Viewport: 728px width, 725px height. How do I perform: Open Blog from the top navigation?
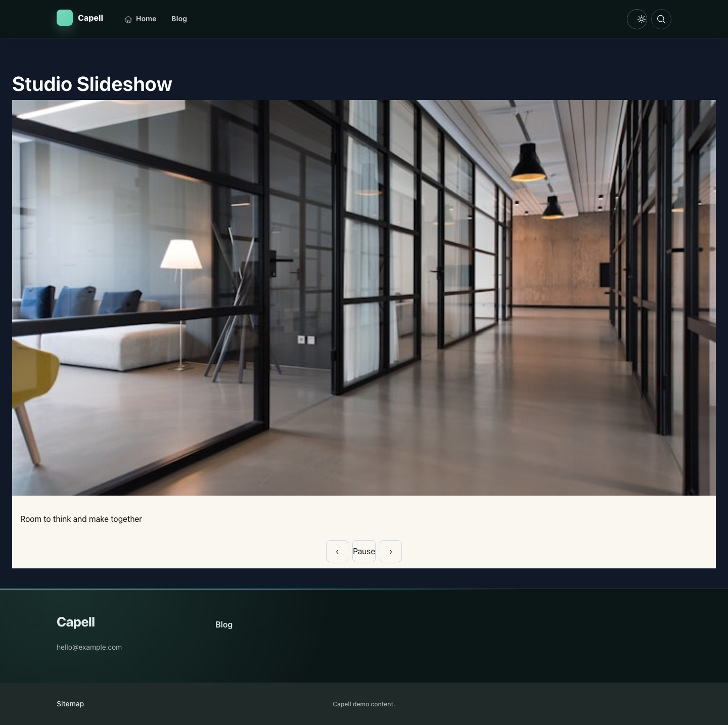(179, 19)
